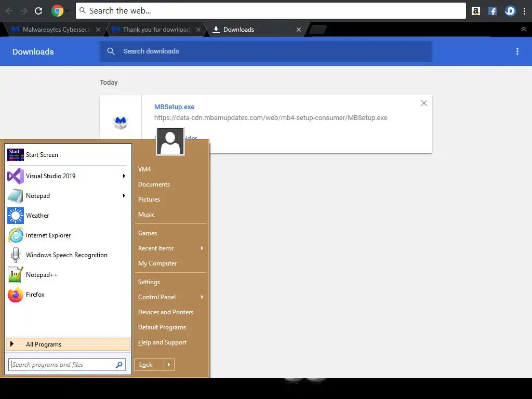Expand the Visual Studio 2019 jump list arrow
Screen dimensions: 532x399
124,176
